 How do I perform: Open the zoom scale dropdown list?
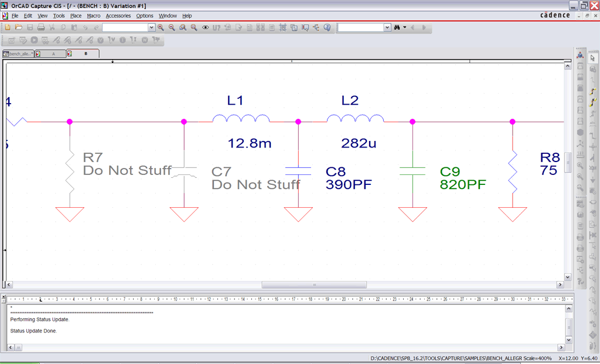tap(151, 27)
